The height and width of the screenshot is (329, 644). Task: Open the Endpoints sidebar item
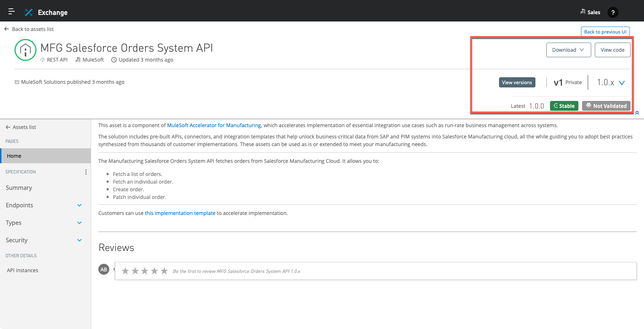tap(20, 205)
